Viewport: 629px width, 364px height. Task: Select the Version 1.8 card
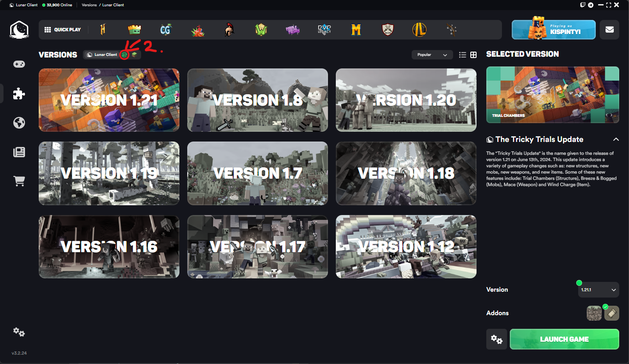pyautogui.click(x=258, y=100)
